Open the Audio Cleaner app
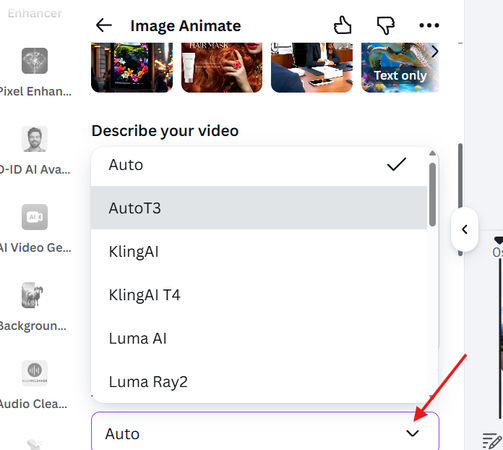 pos(33,385)
